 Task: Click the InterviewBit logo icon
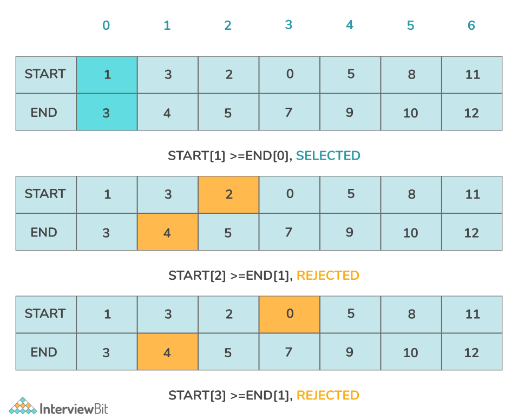pyautogui.click(x=23, y=407)
